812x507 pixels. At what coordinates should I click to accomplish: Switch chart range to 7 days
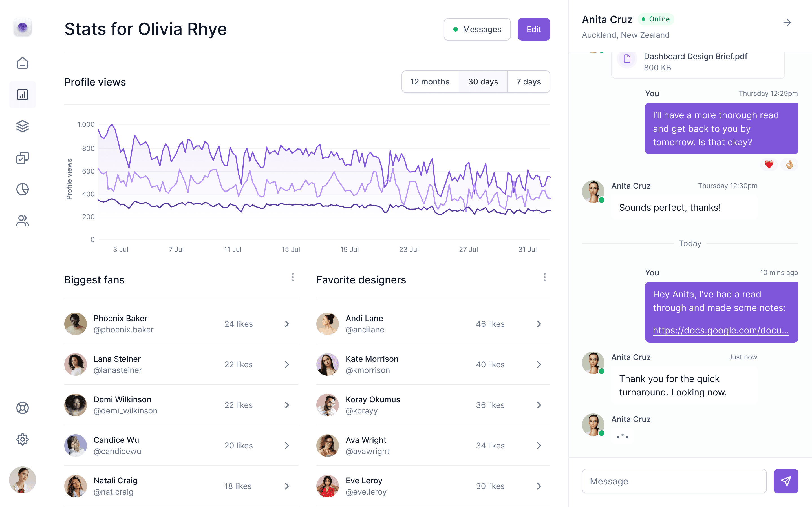pos(528,82)
